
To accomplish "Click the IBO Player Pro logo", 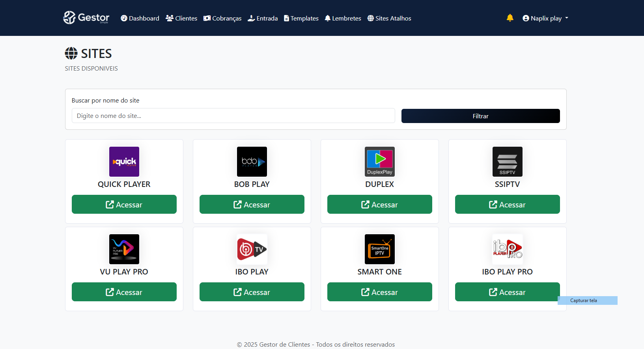I will tap(507, 249).
